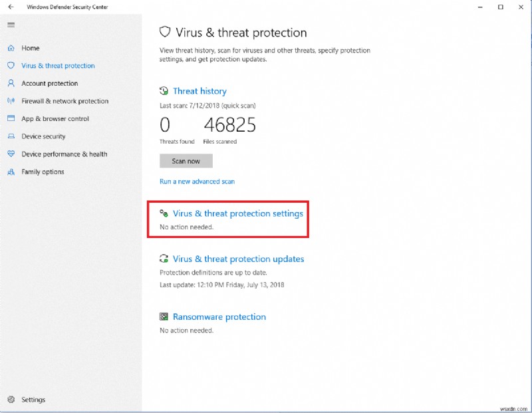Minimize the Security Center window
The height and width of the screenshot is (413, 532).
coord(480,7)
